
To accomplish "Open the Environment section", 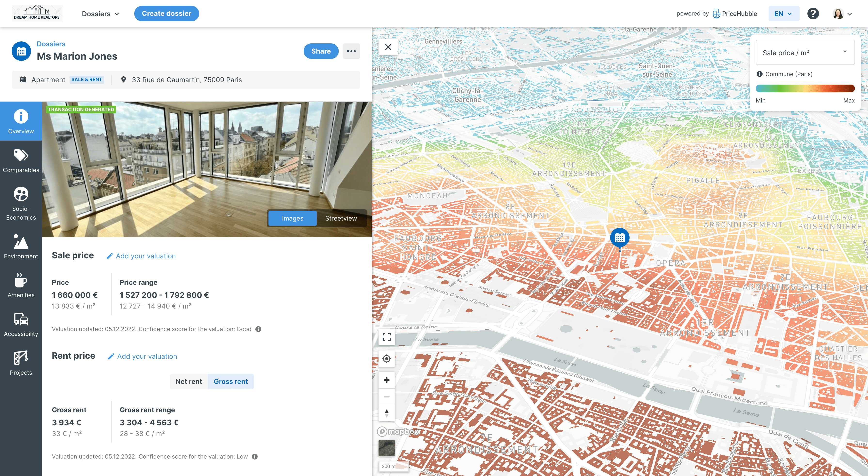I will tap(21, 247).
